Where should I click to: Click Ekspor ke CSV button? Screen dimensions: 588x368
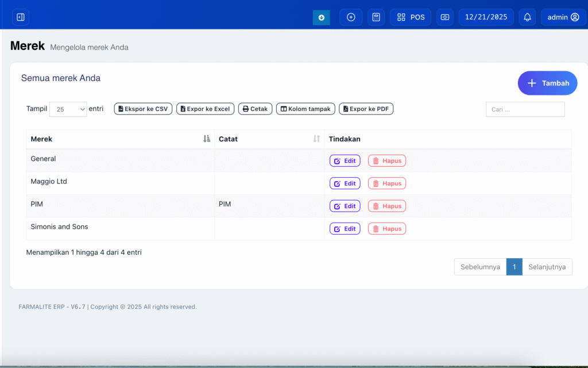click(143, 109)
